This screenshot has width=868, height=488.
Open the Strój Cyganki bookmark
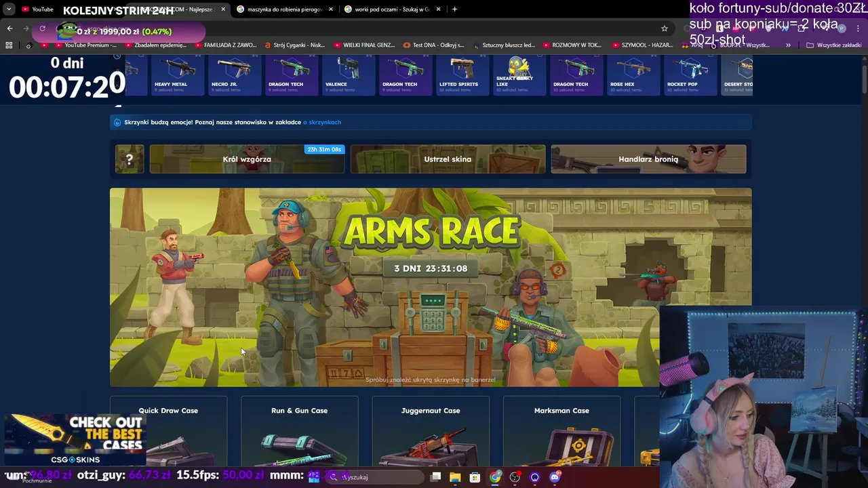(x=295, y=45)
